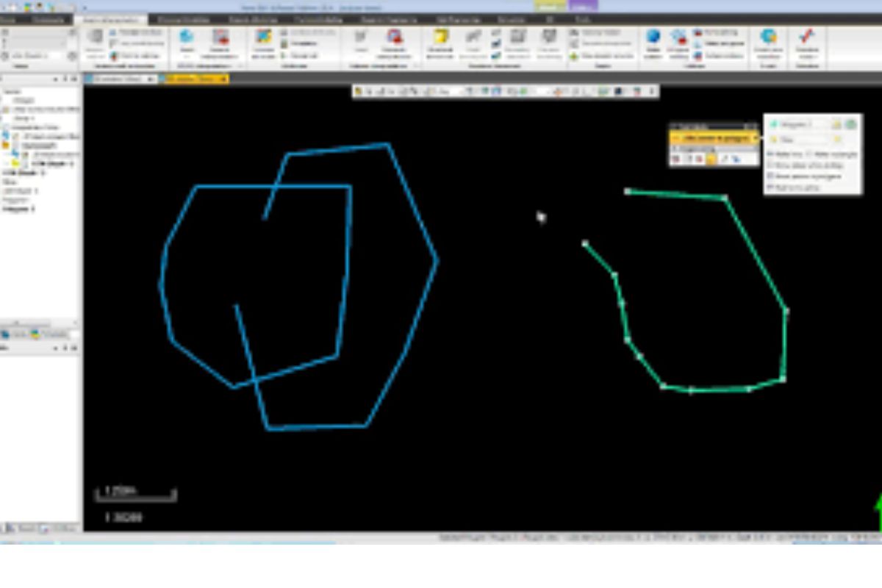
Task: Select the highlighted yellow tool in the floating polygon toolbar
Action: tap(711, 159)
